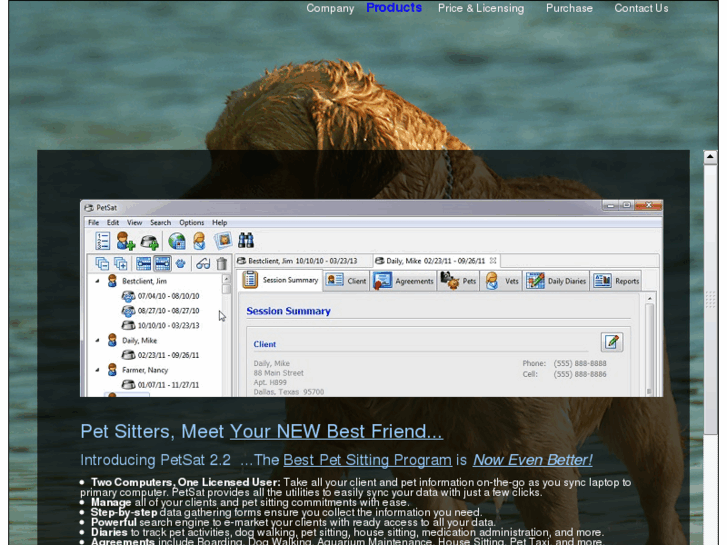This screenshot has height=545, width=727.
Task: Click the globe calendar toolbar icon
Action: [x=177, y=241]
